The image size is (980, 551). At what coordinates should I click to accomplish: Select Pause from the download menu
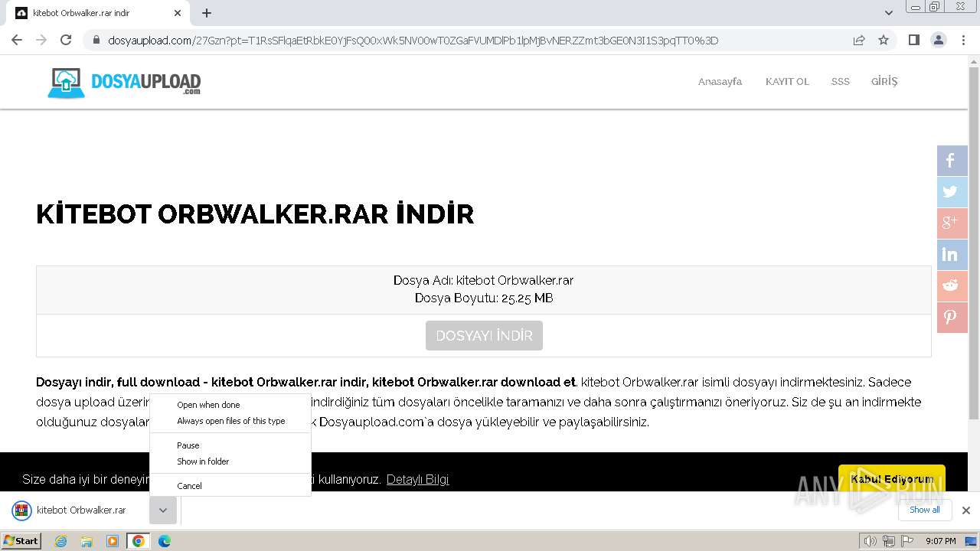(x=230, y=445)
